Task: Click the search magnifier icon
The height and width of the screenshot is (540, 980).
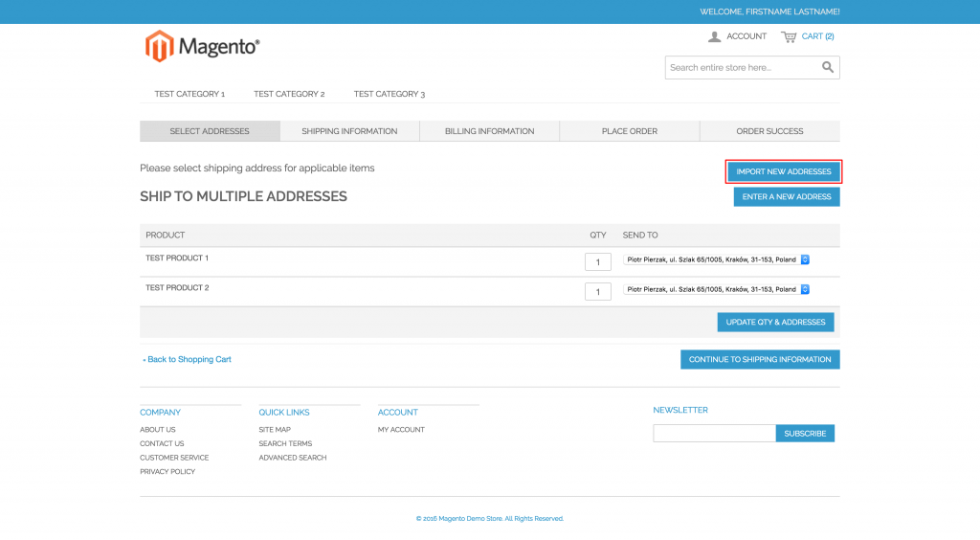Action: click(828, 67)
